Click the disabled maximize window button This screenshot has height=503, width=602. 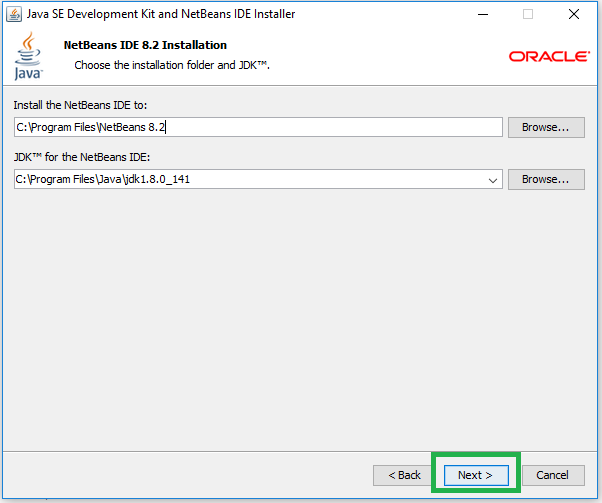pos(528,15)
